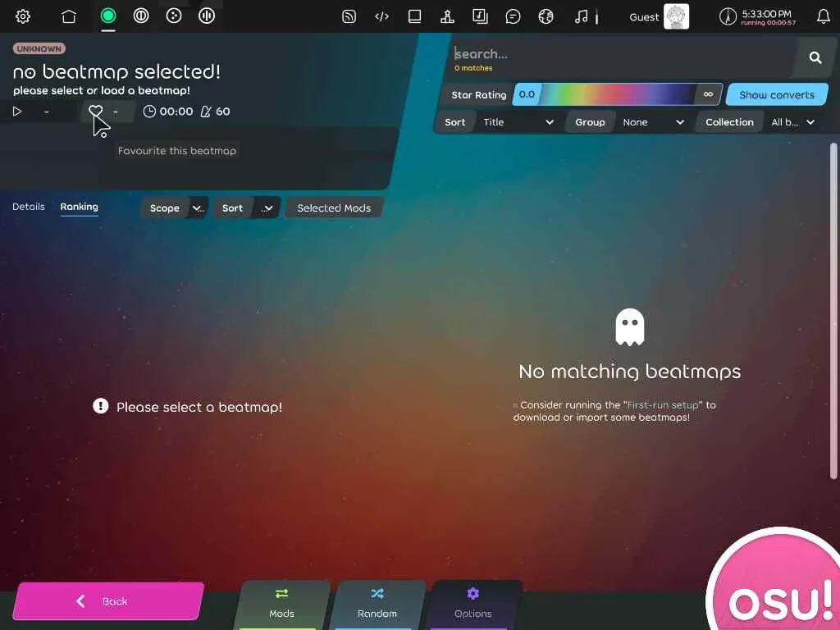Open the rankings podium icon

447,16
